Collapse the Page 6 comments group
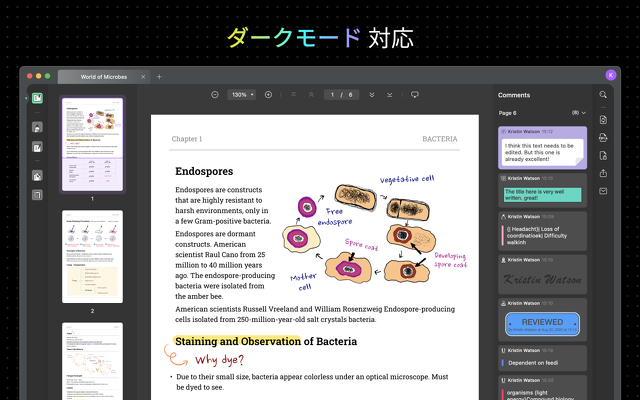Screen dimensions: 640x400 [x=578, y=113]
